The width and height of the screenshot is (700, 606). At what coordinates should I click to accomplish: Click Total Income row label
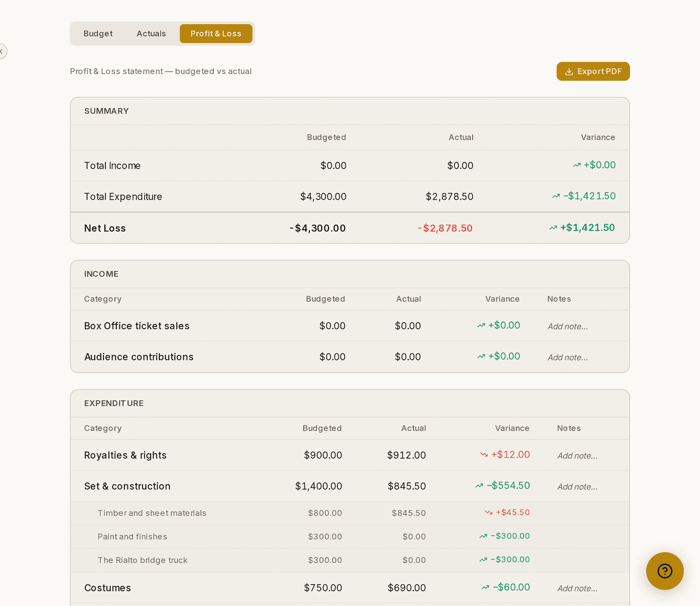coord(112,166)
